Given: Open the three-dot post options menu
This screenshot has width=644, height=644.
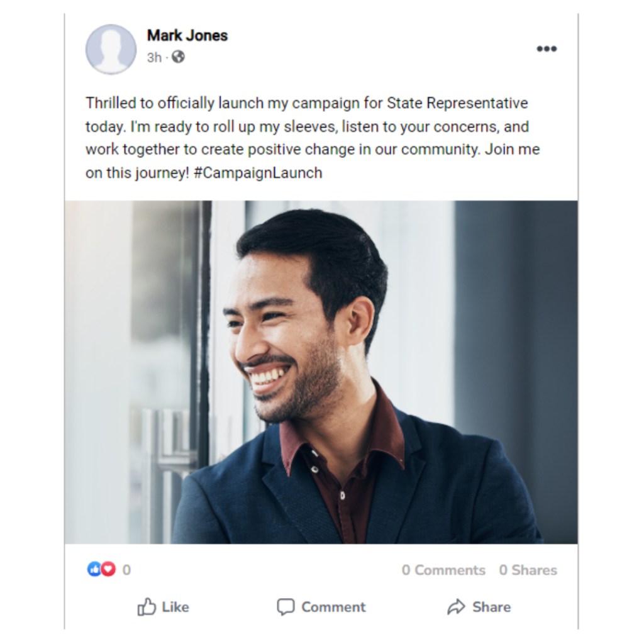Looking at the screenshot, I should tap(547, 49).
